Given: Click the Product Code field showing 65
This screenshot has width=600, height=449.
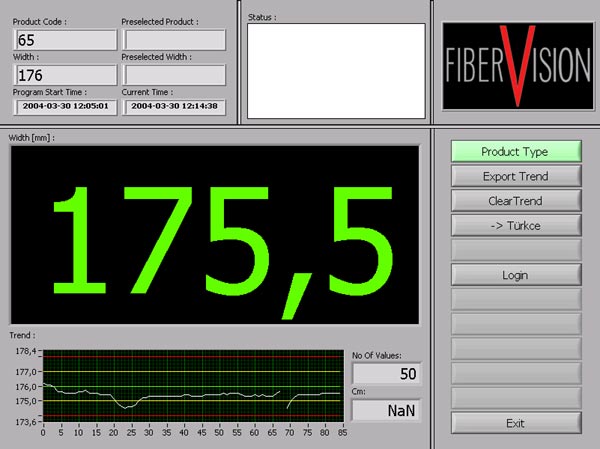Looking at the screenshot, I should coord(65,40).
